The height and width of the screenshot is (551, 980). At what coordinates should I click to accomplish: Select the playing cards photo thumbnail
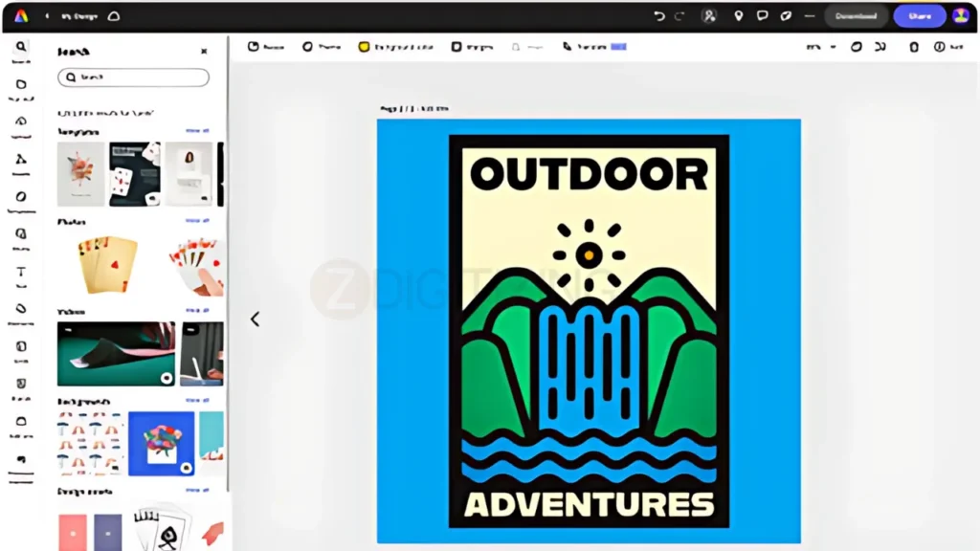click(108, 263)
